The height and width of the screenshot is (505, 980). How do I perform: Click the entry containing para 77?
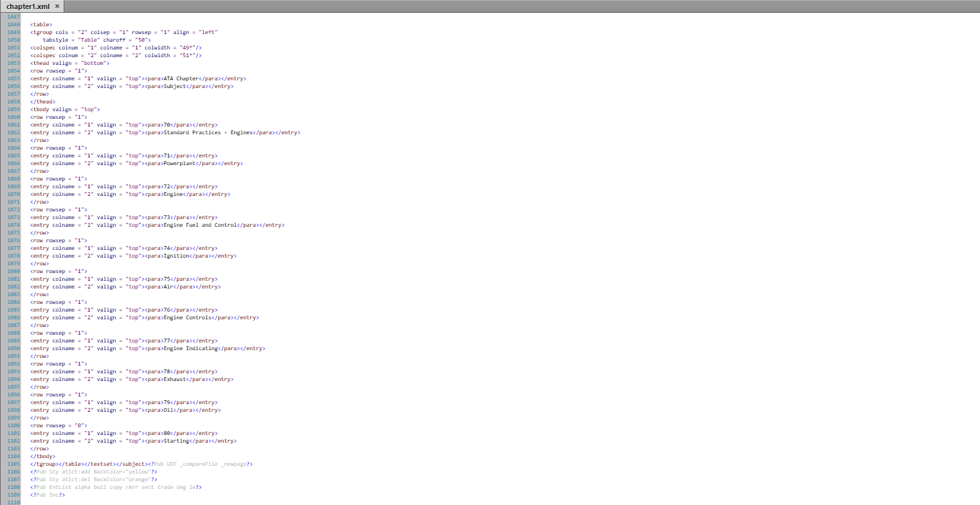point(124,341)
